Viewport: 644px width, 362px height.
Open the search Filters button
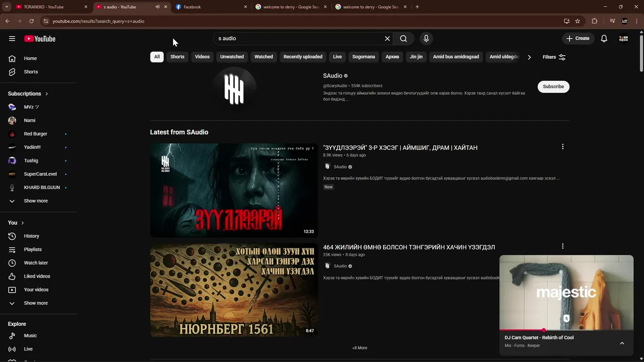coord(554,57)
